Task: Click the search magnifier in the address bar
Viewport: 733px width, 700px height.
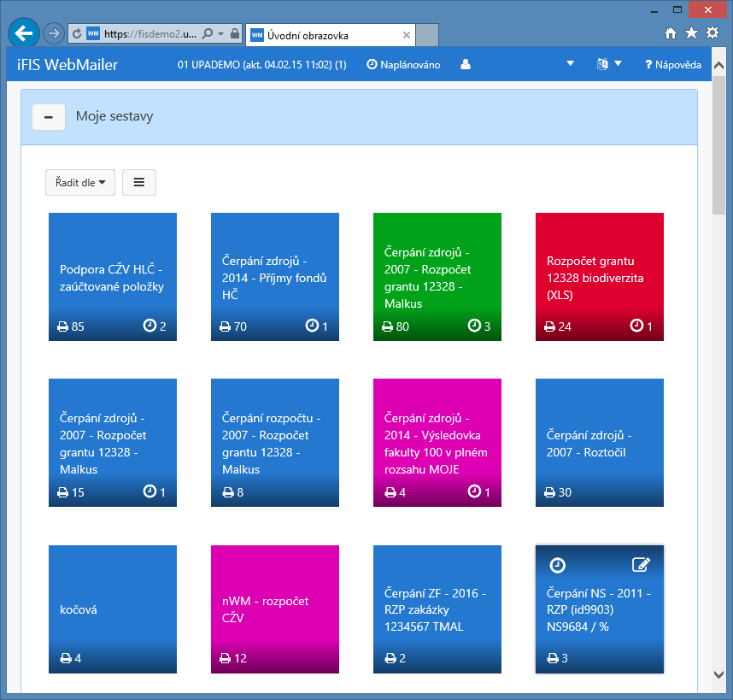Action: [x=207, y=33]
